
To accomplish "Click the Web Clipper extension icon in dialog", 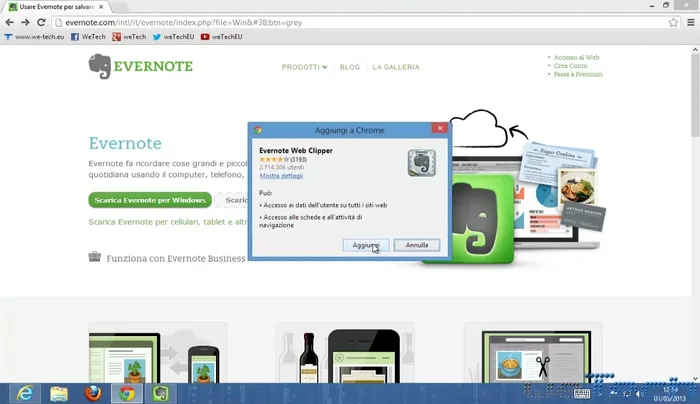I will coord(421,163).
